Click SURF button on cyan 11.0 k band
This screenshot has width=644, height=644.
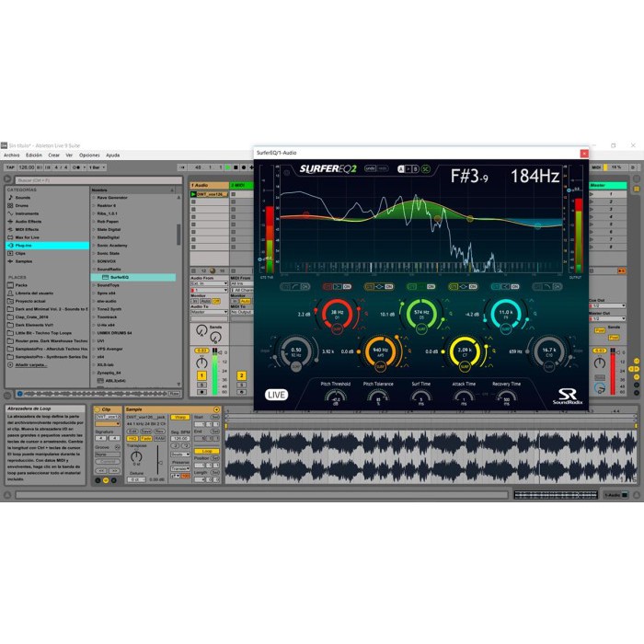tap(506, 329)
